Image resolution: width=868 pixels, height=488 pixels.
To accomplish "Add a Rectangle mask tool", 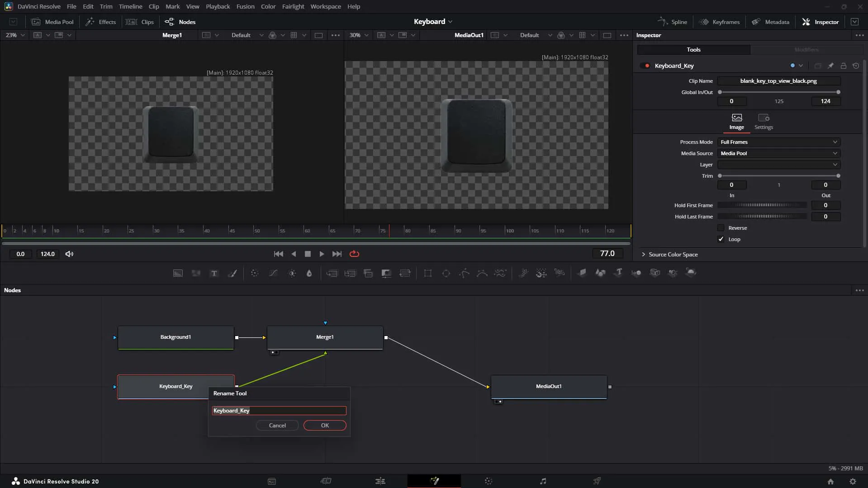I will click(427, 273).
